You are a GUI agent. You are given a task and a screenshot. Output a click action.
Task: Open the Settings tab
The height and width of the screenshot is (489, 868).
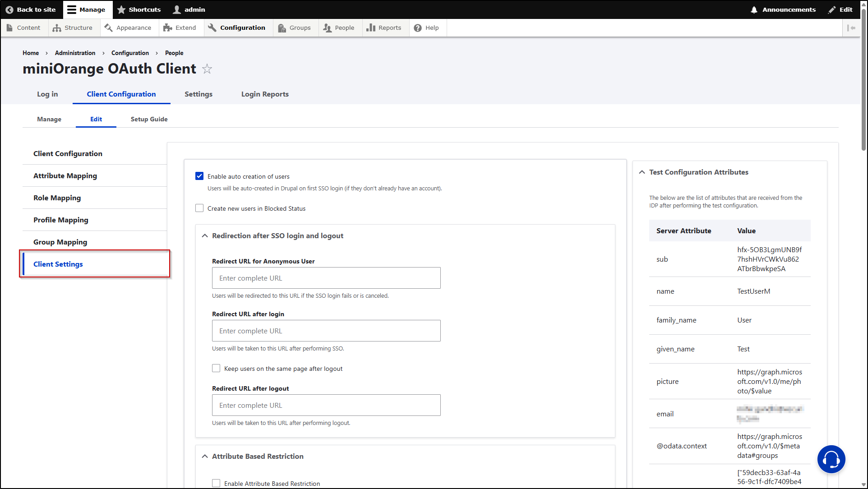pos(199,94)
